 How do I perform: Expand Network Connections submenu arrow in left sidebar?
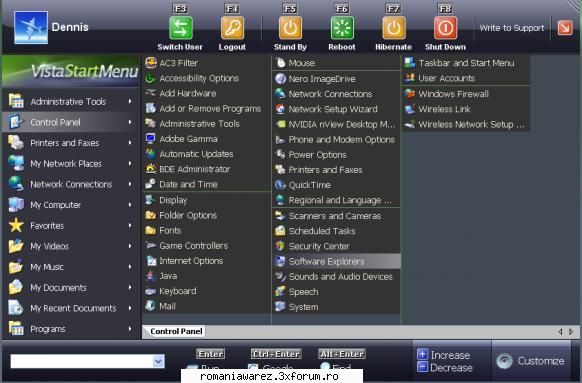pos(130,184)
